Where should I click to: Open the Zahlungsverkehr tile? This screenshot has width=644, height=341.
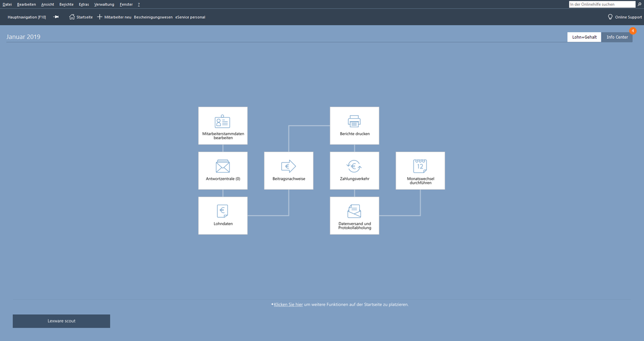point(355,170)
